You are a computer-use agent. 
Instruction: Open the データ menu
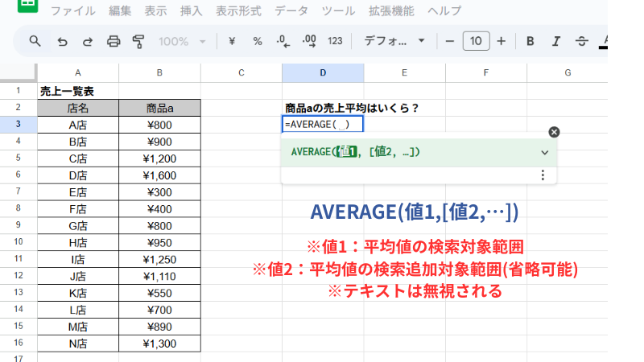(291, 10)
